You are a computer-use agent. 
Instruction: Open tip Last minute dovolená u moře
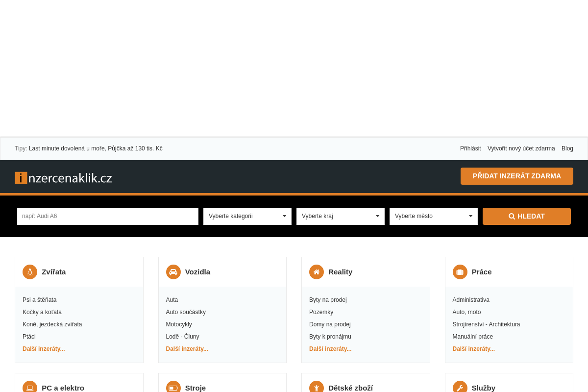67,148
